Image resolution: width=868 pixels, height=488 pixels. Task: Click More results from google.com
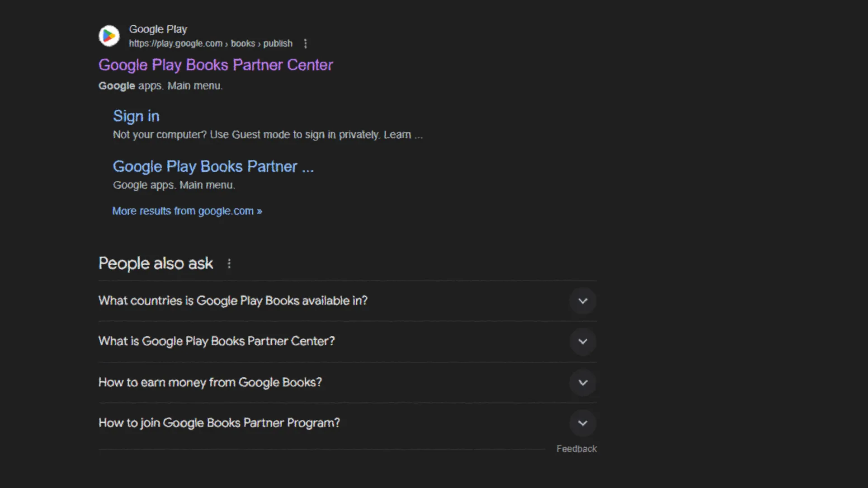[187, 211]
